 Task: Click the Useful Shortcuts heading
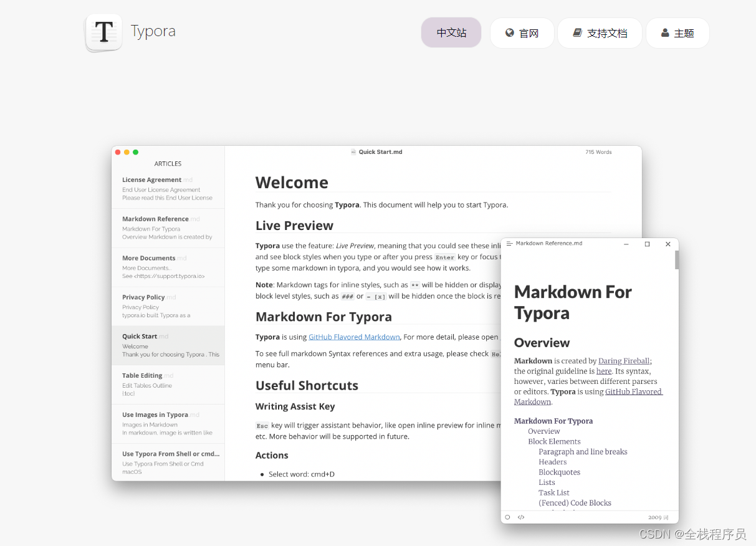[307, 385]
